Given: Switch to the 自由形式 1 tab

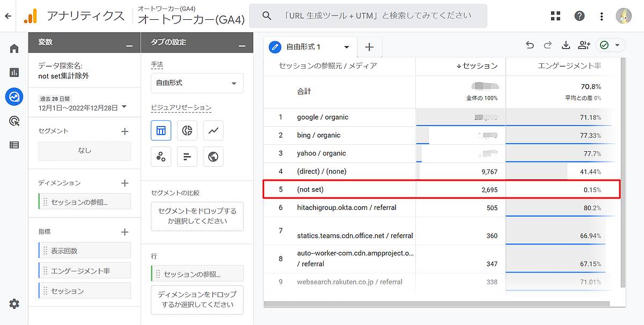Looking at the screenshot, I should point(303,47).
